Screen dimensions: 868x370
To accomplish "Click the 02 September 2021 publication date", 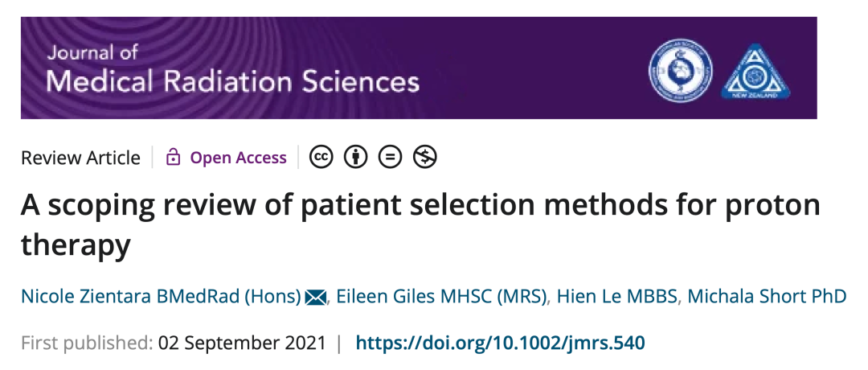I will click(x=243, y=343).
